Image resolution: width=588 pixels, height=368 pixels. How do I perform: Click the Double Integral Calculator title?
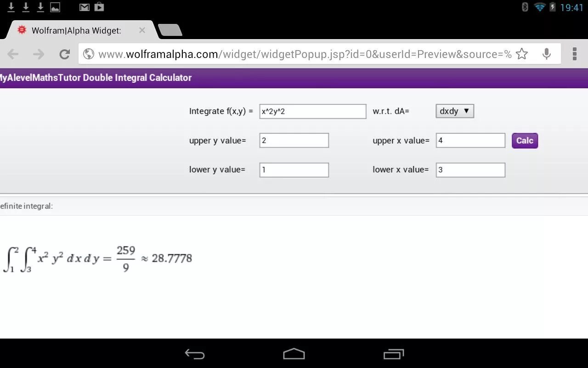pos(96,78)
